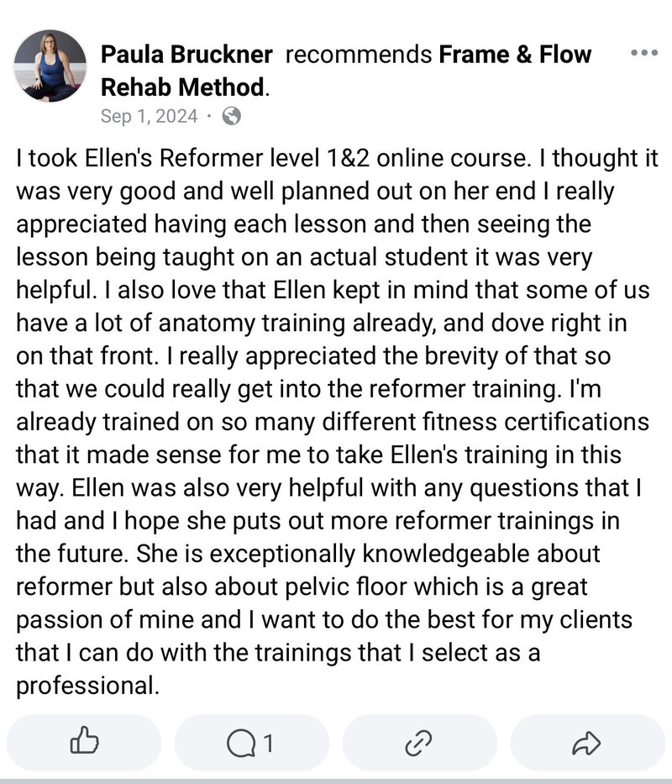This screenshot has width=672, height=784.
Task: Like the review with the thumbs-up icon
Action: tap(84, 741)
